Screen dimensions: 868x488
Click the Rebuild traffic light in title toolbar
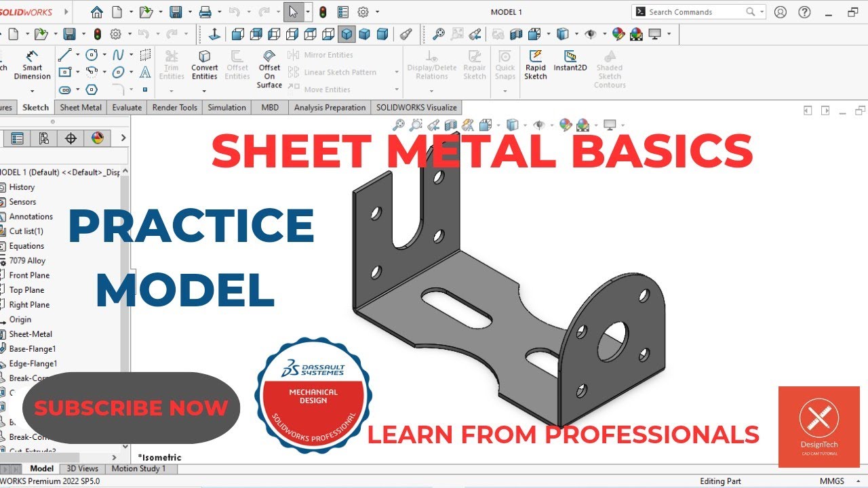tap(323, 12)
